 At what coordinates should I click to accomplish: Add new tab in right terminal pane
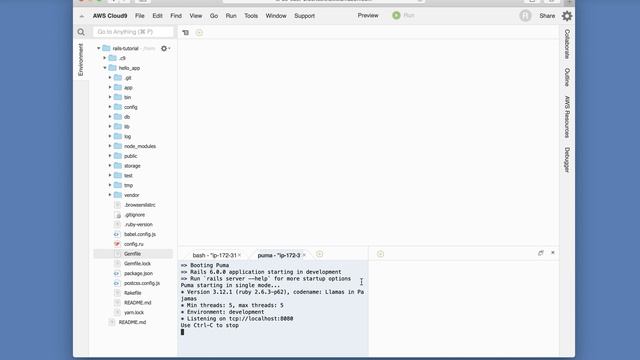coord(380,254)
